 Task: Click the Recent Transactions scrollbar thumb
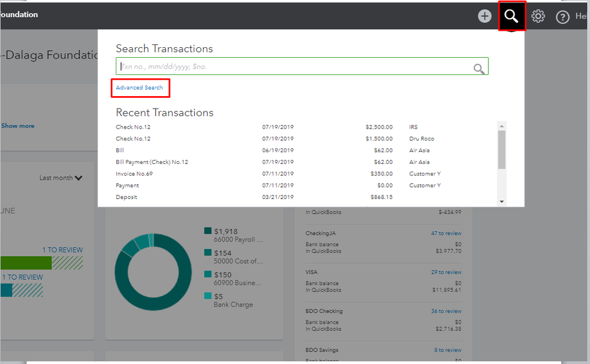pyautogui.click(x=501, y=150)
